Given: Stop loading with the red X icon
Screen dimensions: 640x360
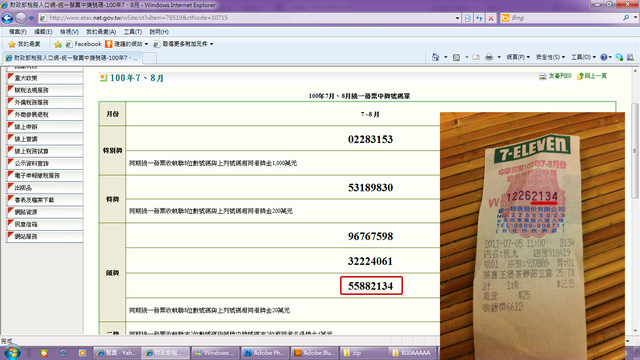Looking at the screenshot, I should click(x=491, y=18).
